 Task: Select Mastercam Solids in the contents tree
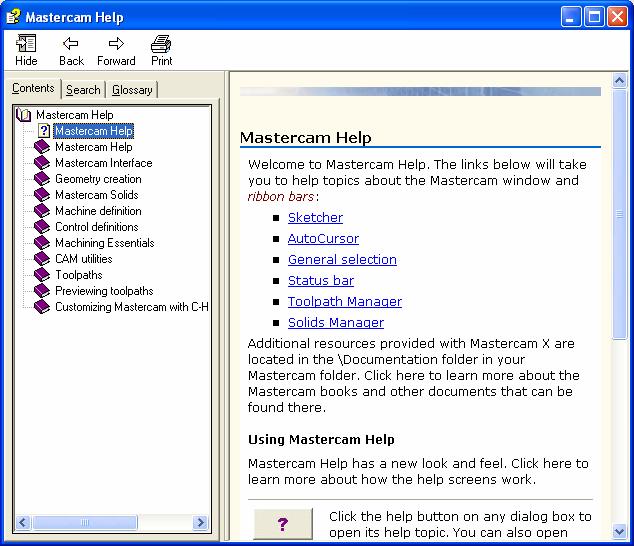[x=97, y=195]
